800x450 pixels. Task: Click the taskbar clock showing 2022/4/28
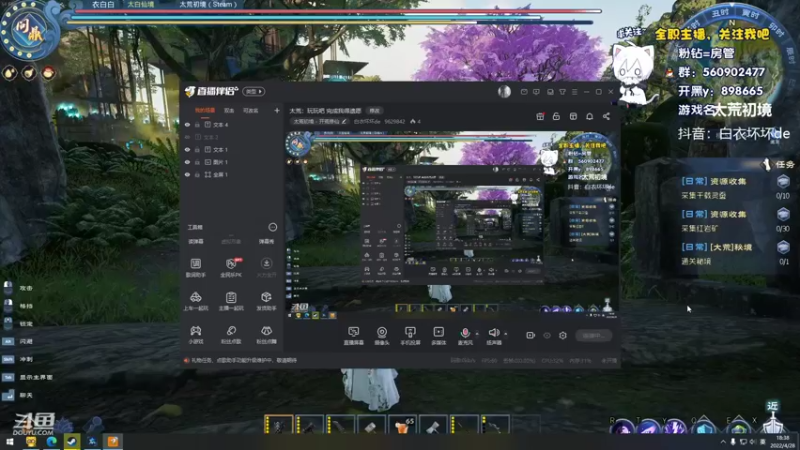(x=782, y=442)
